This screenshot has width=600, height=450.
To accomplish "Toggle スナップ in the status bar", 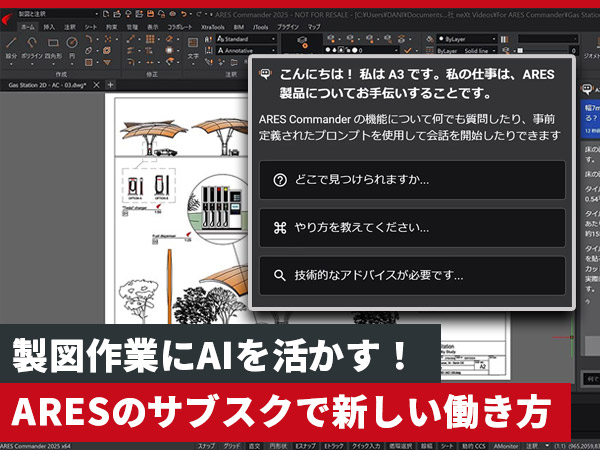I will 206,446.
